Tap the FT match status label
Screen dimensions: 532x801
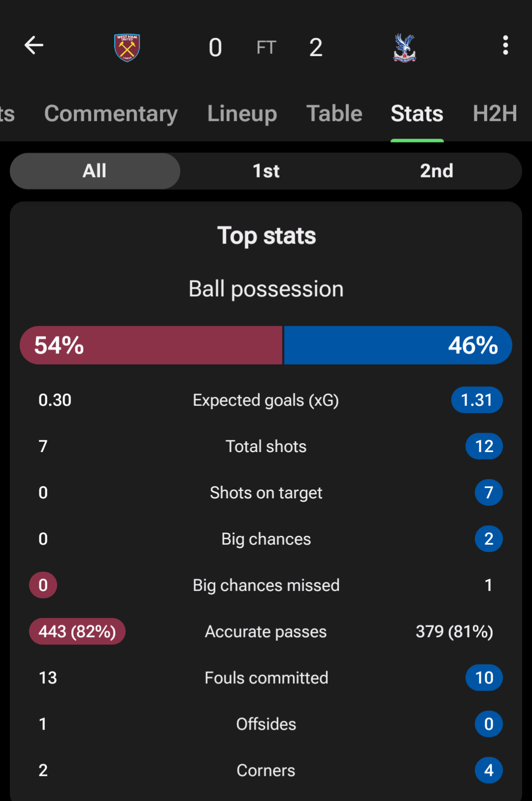(266, 47)
